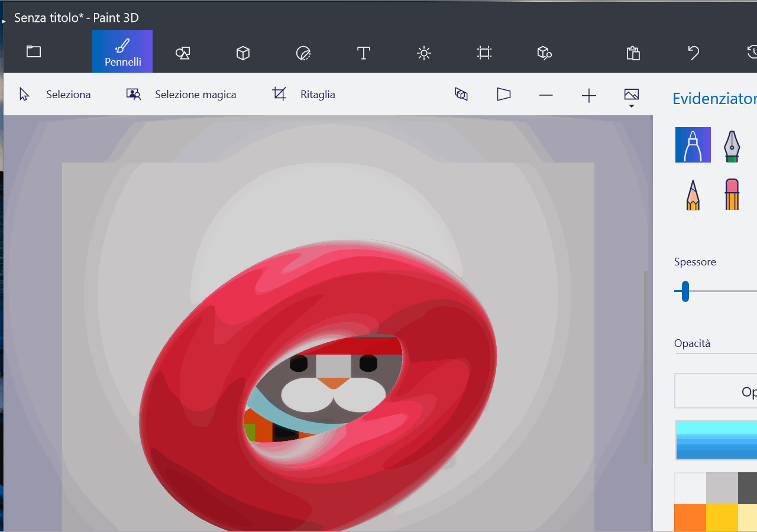Click the Opacità label
Image resolution: width=757 pixels, height=532 pixels.
(692, 343)
